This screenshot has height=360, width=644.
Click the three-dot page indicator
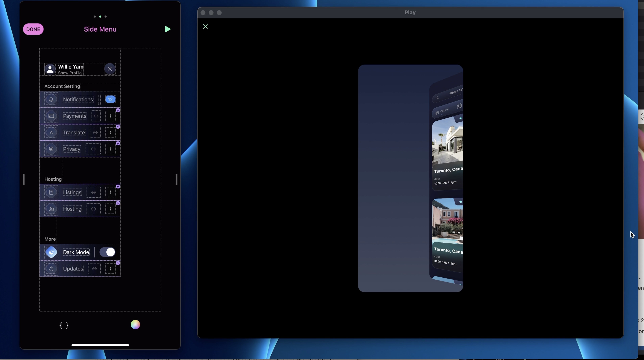click(x=100, y=17)
